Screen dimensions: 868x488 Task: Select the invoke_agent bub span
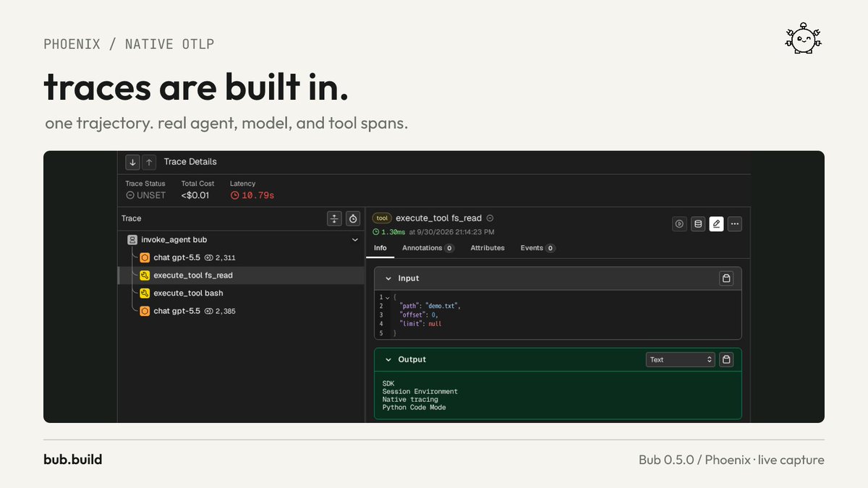coord(241,239)
